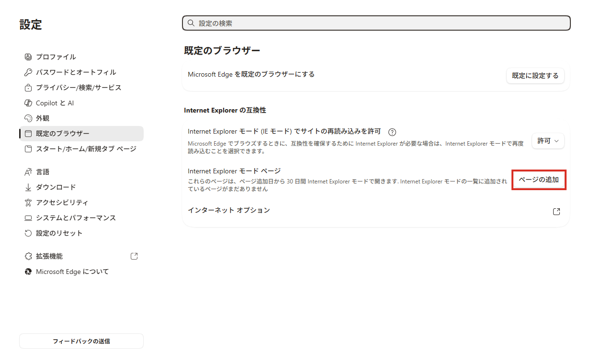This screenshot has width=613, height=364.
Task: Open 言語 settings
Action: click(81, 172)
